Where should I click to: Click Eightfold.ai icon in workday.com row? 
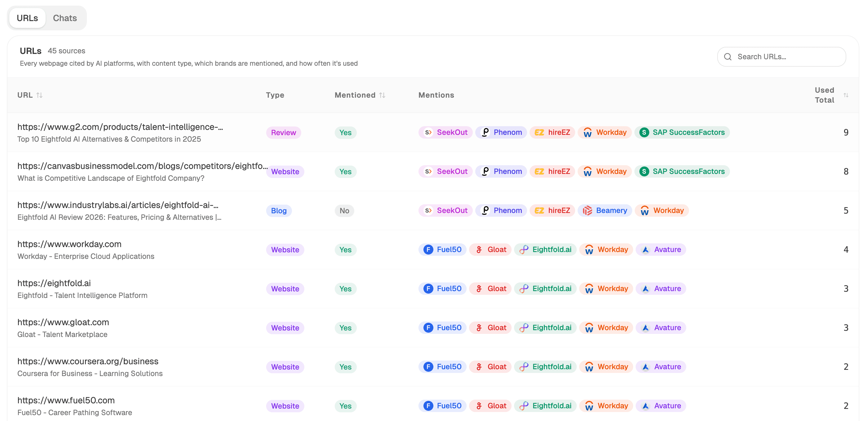[524, 250]
